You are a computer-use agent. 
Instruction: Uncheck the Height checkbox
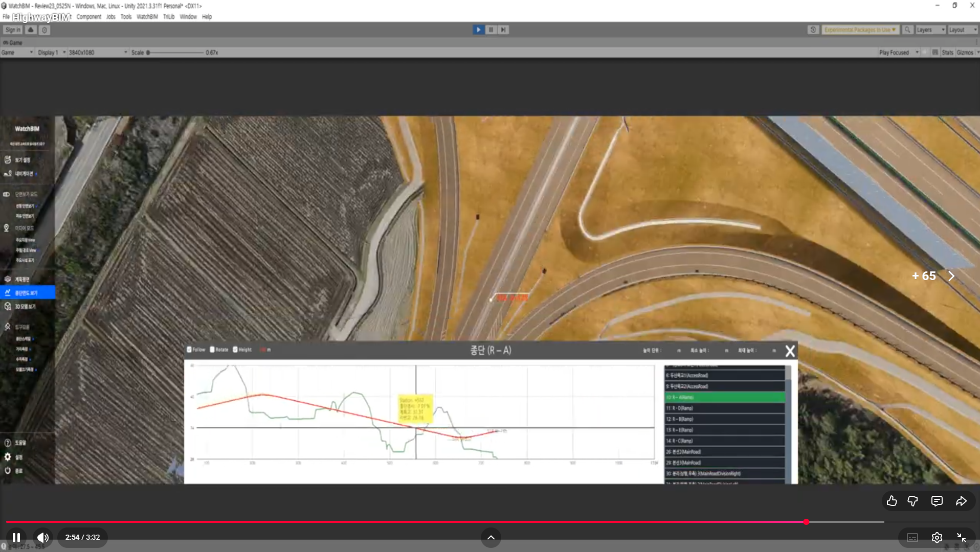point(235,350)
